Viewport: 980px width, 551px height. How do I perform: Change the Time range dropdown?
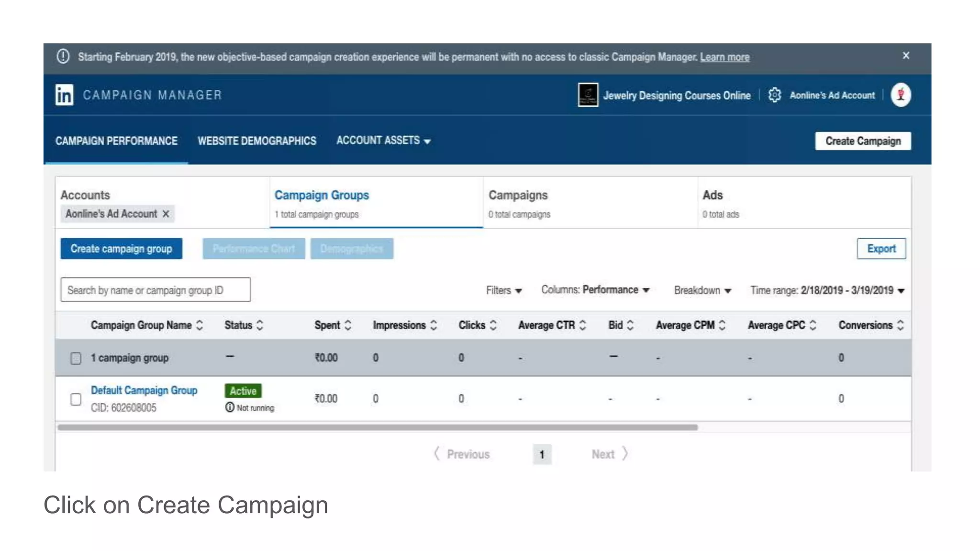(827, 290)
